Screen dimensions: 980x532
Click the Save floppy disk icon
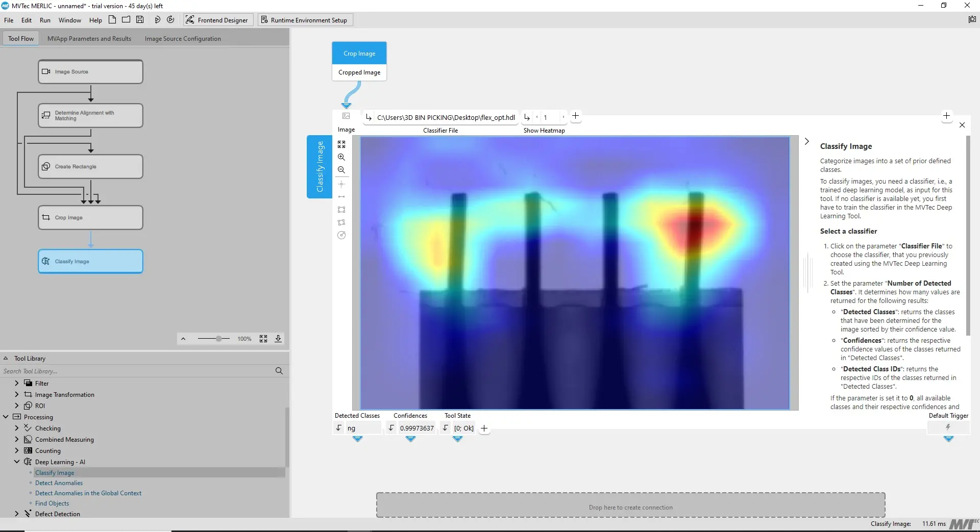140,20
